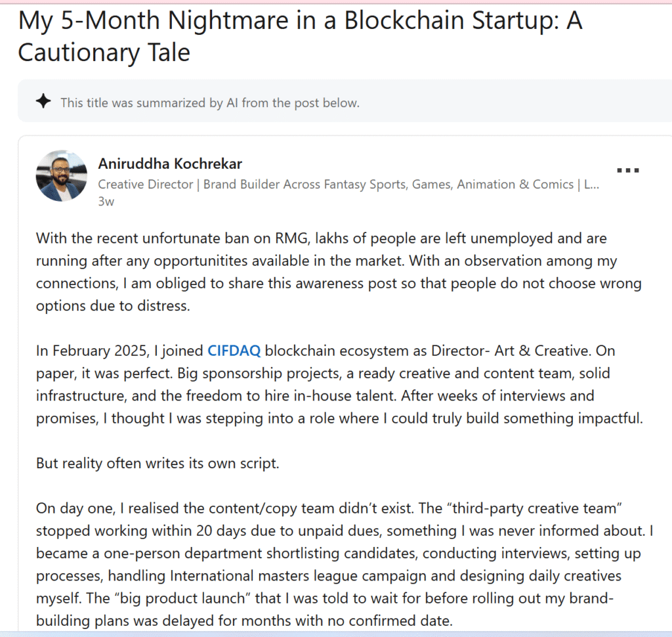Viewport: 672px width, 637px height.
Task: Click the paragraph starting 'In February 2025'
Action: (339, 384)
